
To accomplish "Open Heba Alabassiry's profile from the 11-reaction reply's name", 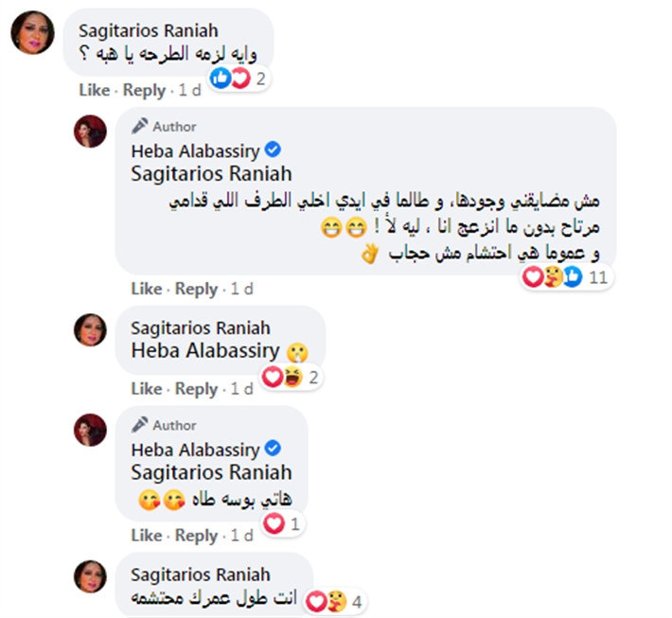I will pos(195,151).
